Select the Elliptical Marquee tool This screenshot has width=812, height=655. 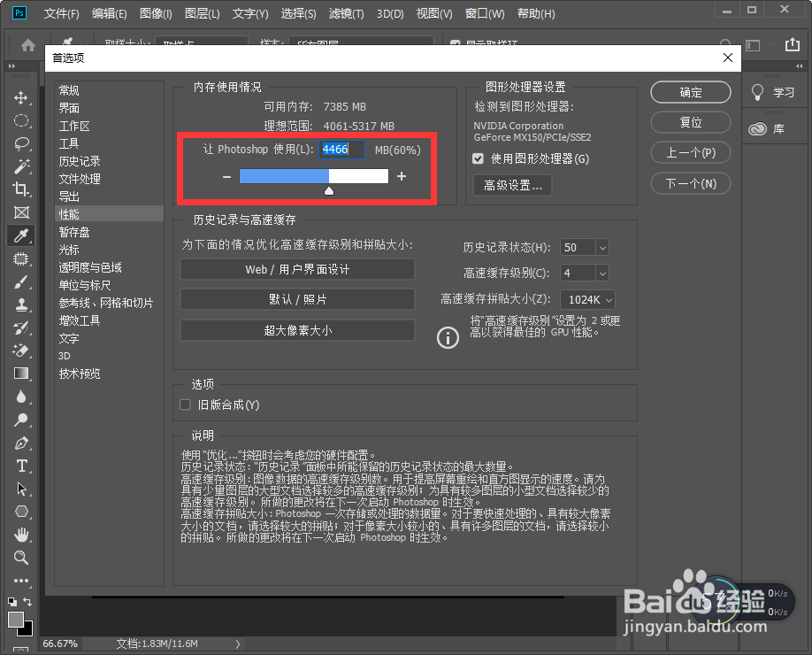click(x=20, y=120)
